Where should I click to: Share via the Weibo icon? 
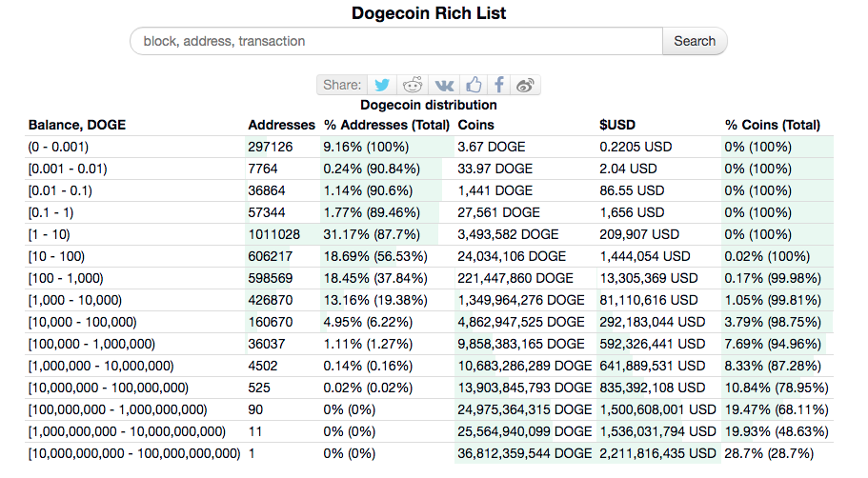tap(525, 85)
